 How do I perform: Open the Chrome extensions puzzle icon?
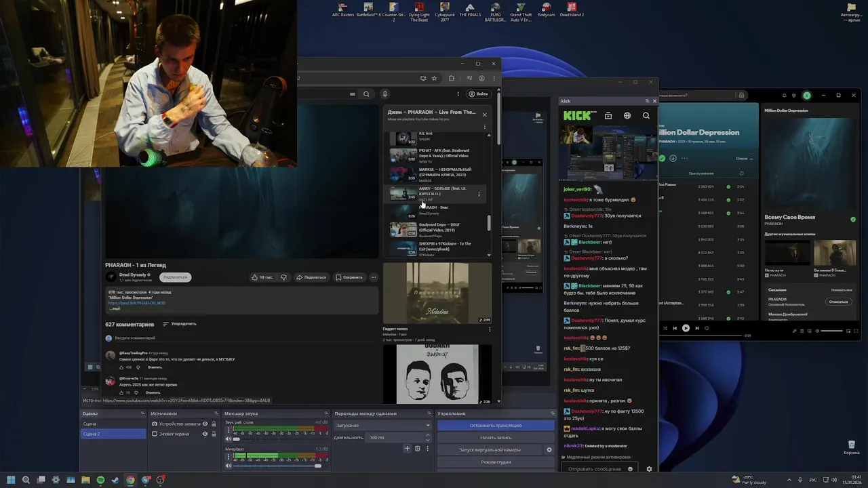451,78
